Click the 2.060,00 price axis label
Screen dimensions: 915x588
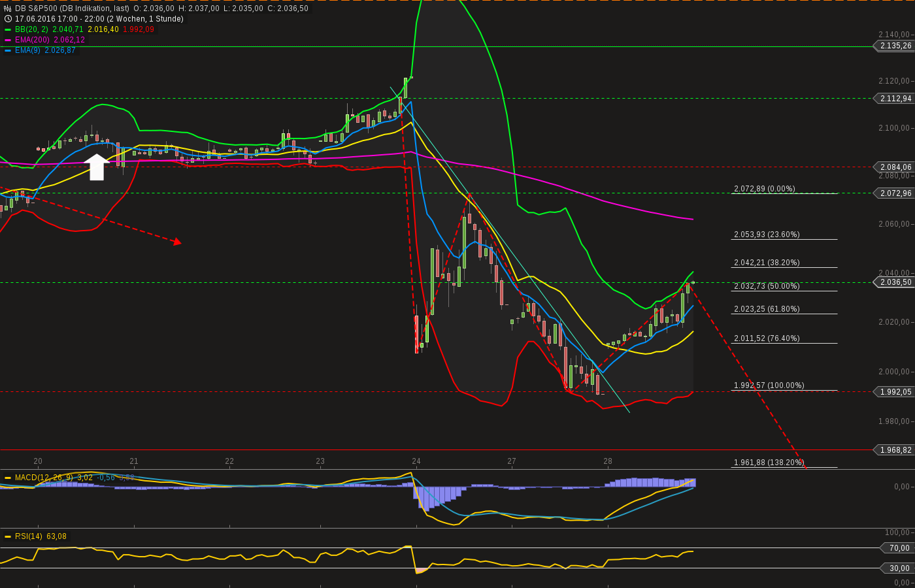[x=894, y=224]
